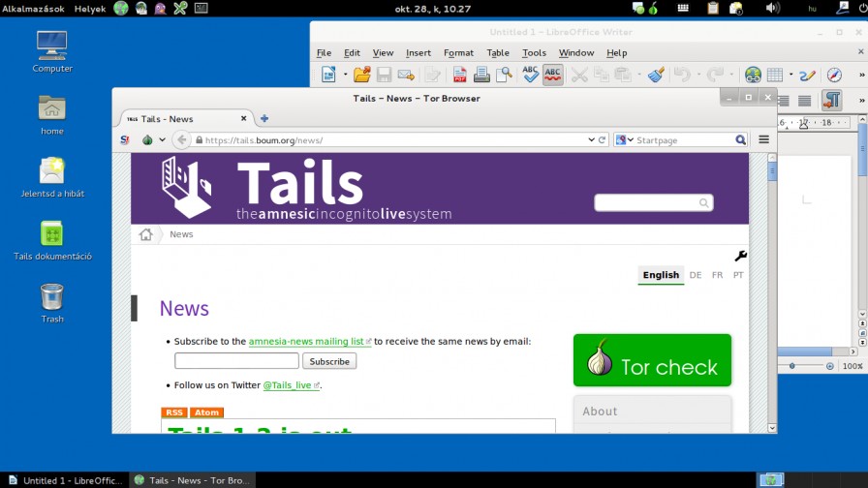Click the Startpage search field

click(684, 140)
